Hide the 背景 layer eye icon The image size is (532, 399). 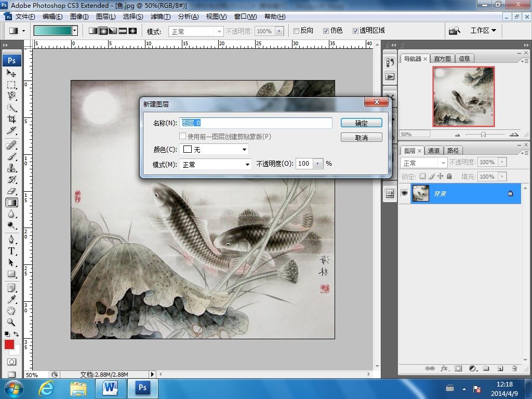[404, 193]
